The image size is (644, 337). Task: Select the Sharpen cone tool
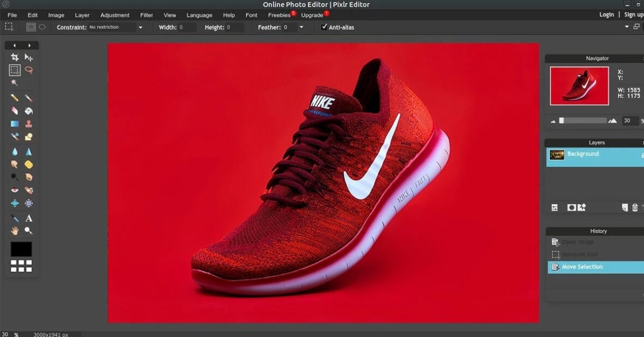pos(28,151)
